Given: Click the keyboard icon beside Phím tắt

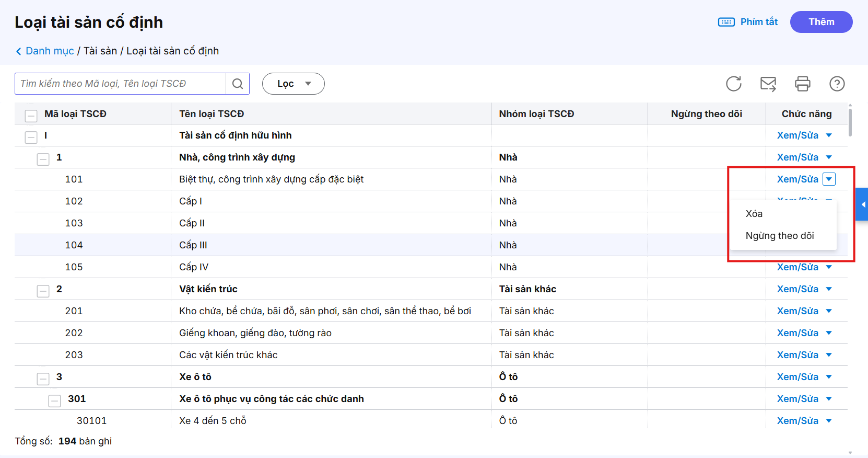Looking at the screenshot, I should click(x=726, y=22).
